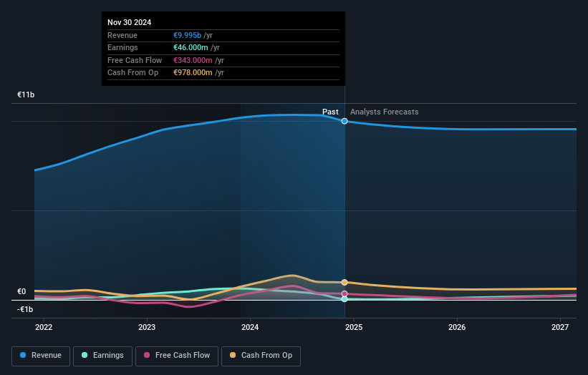Toggle the Earnings legend series
Viewport: 588px width, 375px height.
click(x=102, y=356)
